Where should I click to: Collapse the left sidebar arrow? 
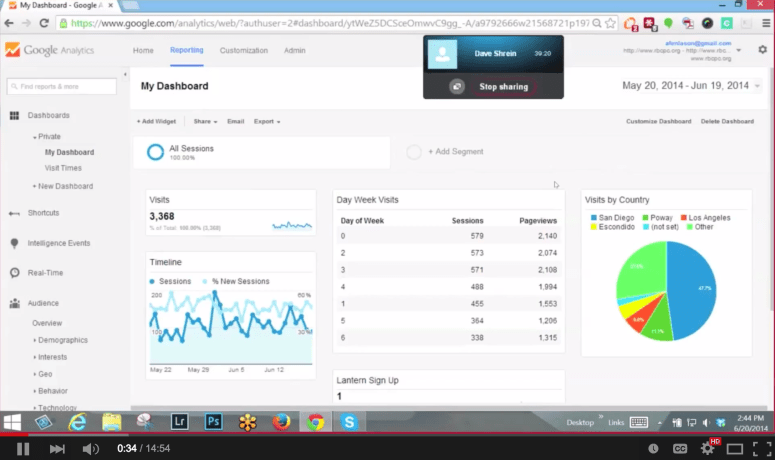(125, 75)
